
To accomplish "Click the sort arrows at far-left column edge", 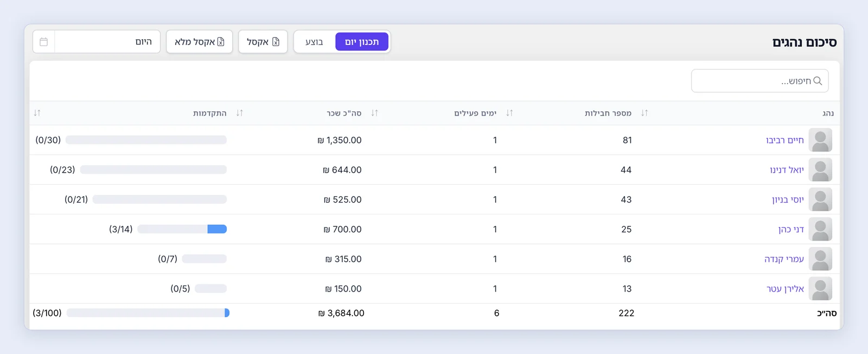I will [37, 113].
